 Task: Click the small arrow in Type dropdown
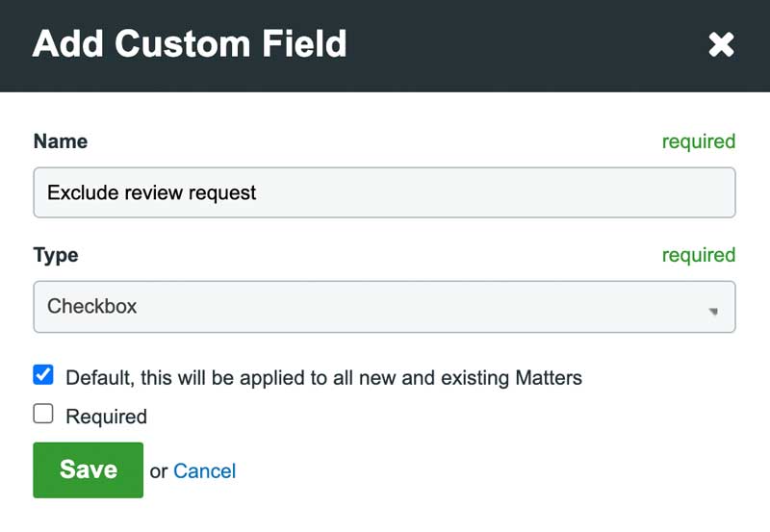coord(713,312)
